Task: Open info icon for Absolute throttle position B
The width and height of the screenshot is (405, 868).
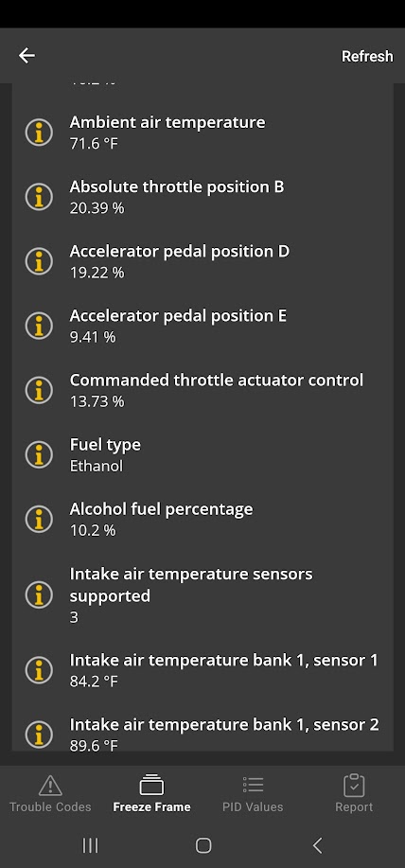Action: 40,197
